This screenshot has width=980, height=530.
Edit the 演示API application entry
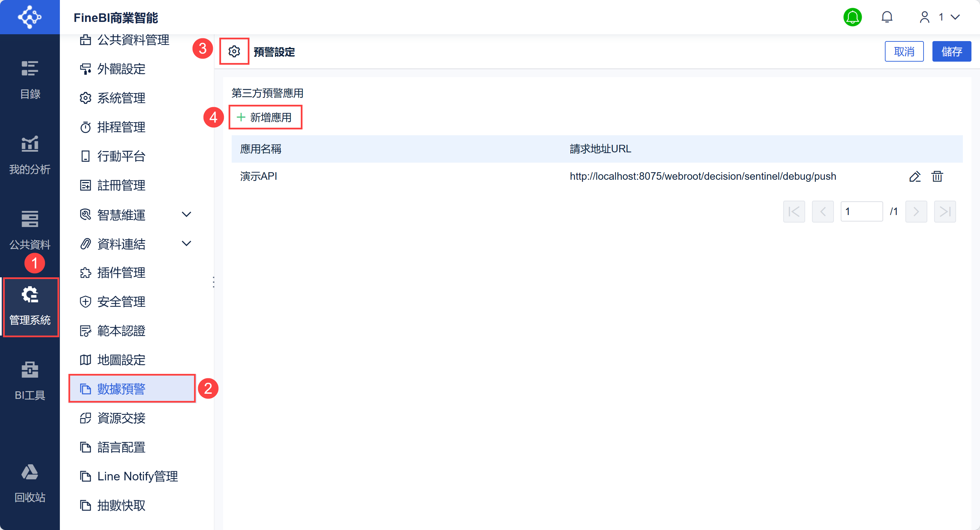tap(915, 176)
